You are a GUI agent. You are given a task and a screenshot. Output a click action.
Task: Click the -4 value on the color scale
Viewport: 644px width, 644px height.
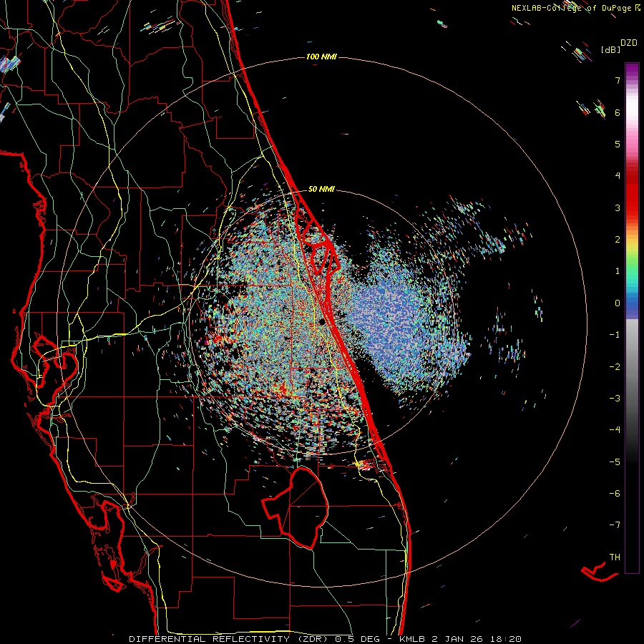615,430
